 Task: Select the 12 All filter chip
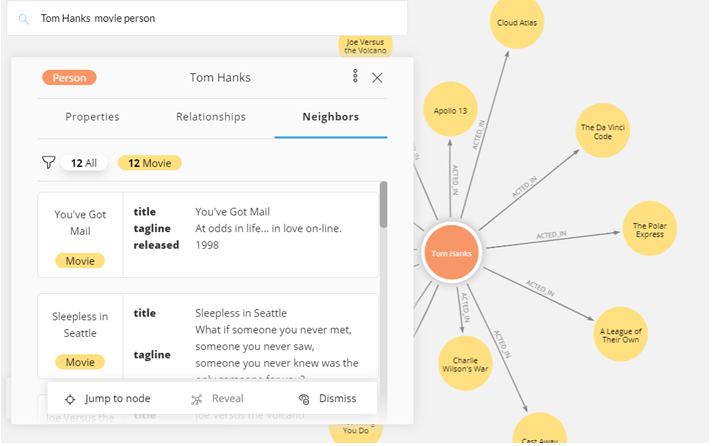84,163
